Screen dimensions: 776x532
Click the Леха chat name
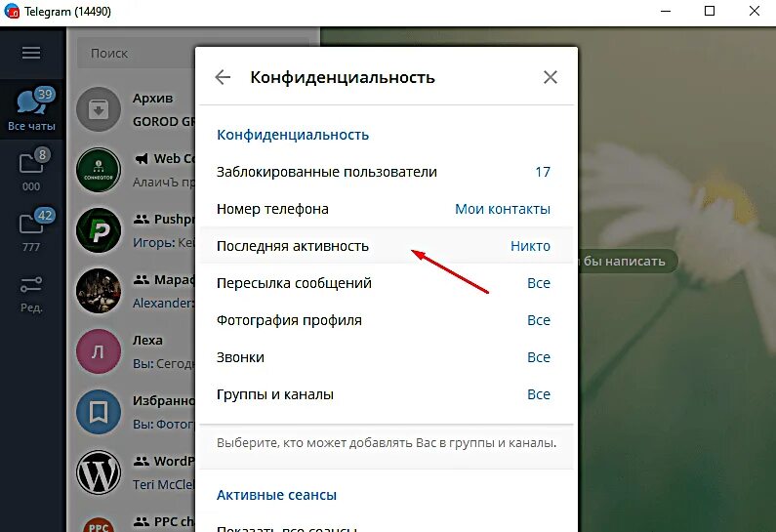(x=147, y=341)
